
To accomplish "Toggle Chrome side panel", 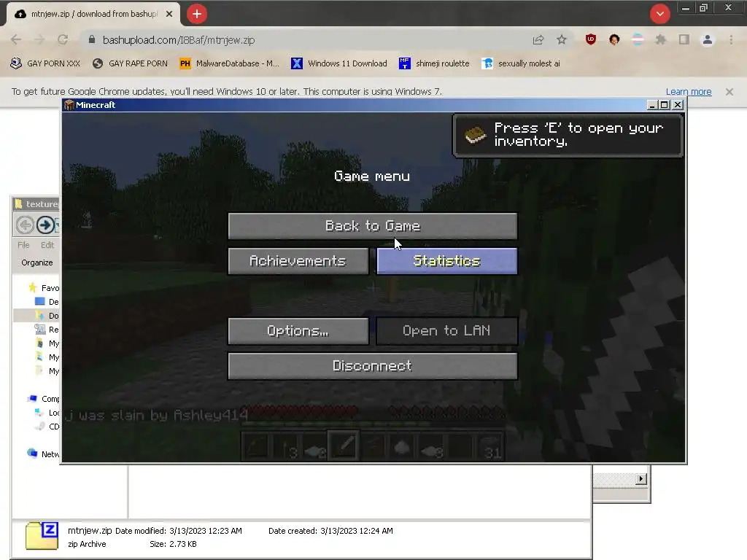I will [x=684, y=39].
